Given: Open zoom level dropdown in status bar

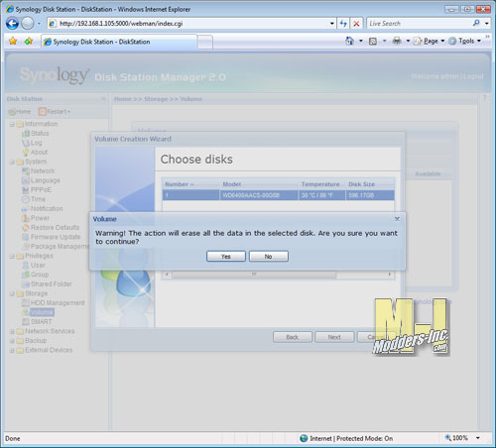Looking at the screenshot, I should (478, 438).
